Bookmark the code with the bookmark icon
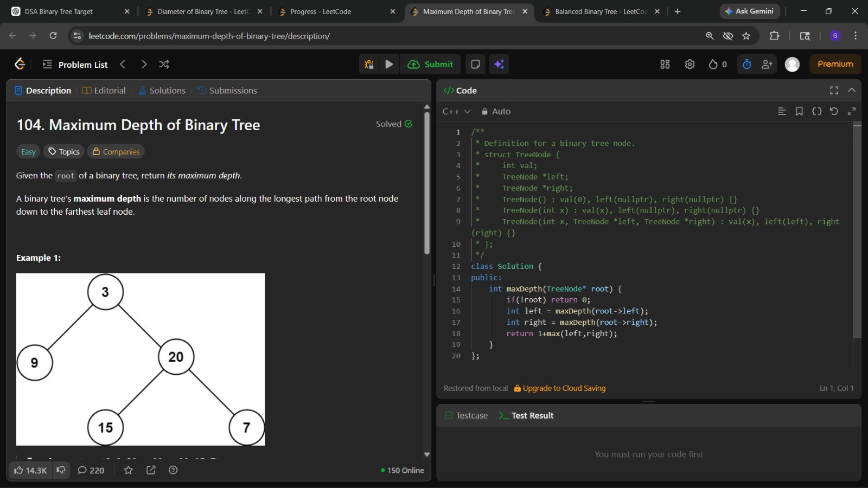Image resolution: width=868 pixels, height=488 pixels. (x=799, y=111)
